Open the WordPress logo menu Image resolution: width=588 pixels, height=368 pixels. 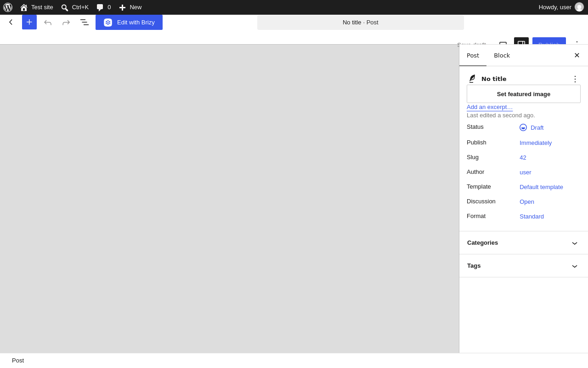tap(8, 7)
